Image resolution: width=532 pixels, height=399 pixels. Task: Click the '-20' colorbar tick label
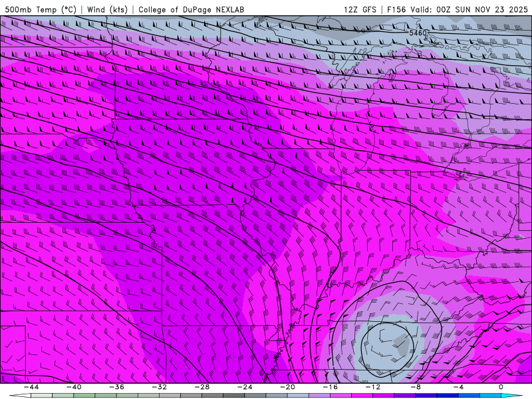click(x=287, y=387)
